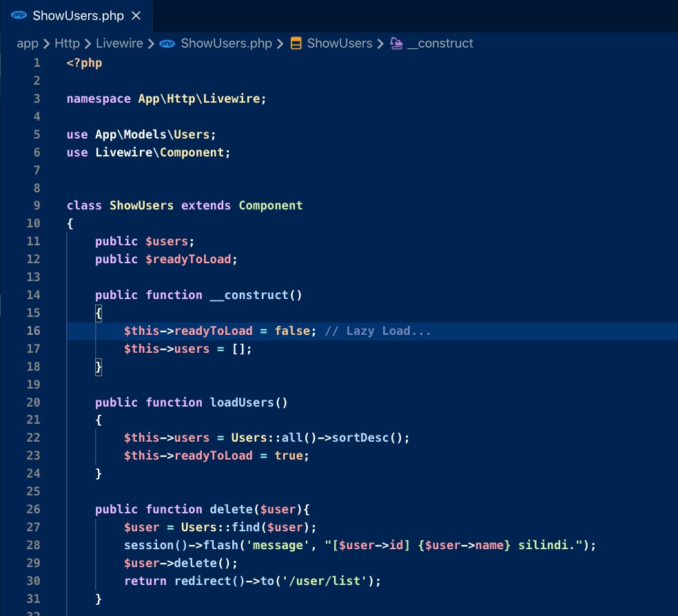Click 'false' value on line 16
678x616 pixels.
[x=292, y=331]
